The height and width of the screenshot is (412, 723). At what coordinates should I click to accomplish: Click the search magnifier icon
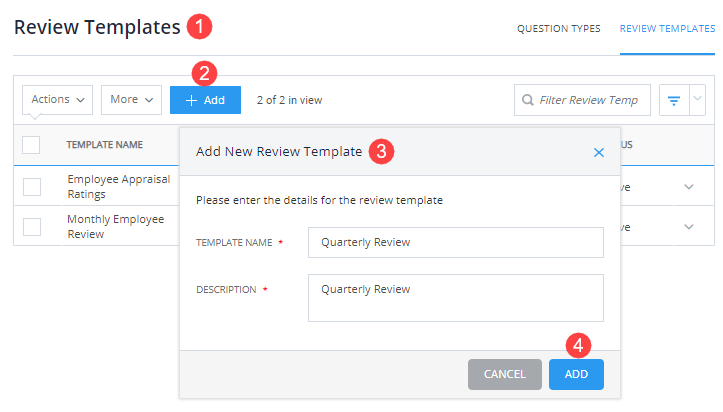[x=527, y=100]
